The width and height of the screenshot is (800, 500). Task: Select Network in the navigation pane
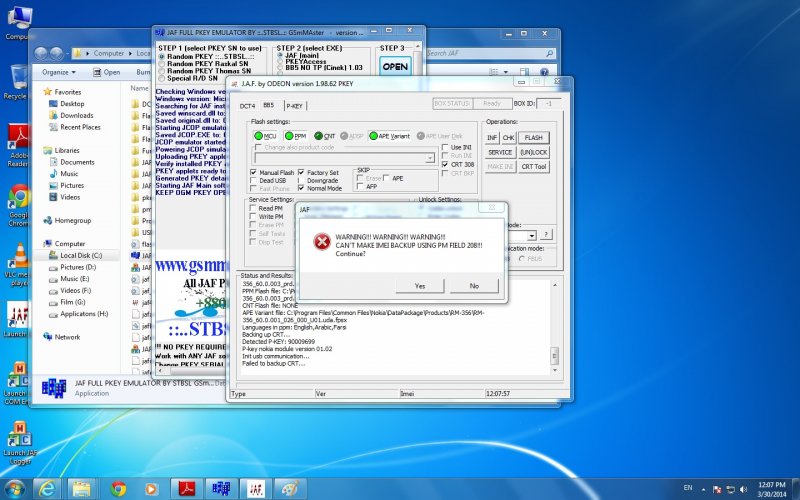(67, 337)
